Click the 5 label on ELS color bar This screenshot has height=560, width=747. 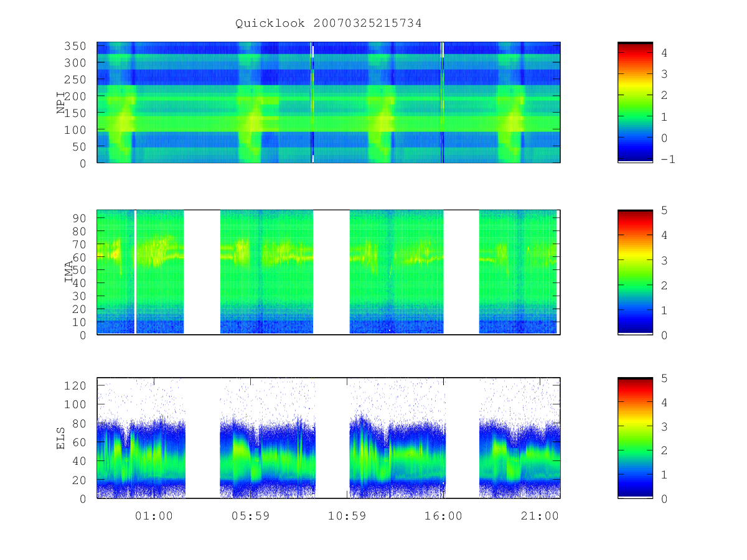point(665,378)
